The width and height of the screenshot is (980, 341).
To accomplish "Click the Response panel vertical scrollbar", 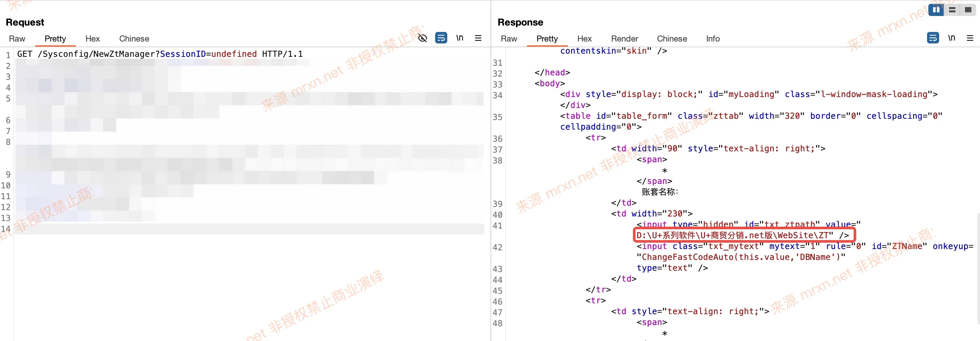I will [978, 268].
